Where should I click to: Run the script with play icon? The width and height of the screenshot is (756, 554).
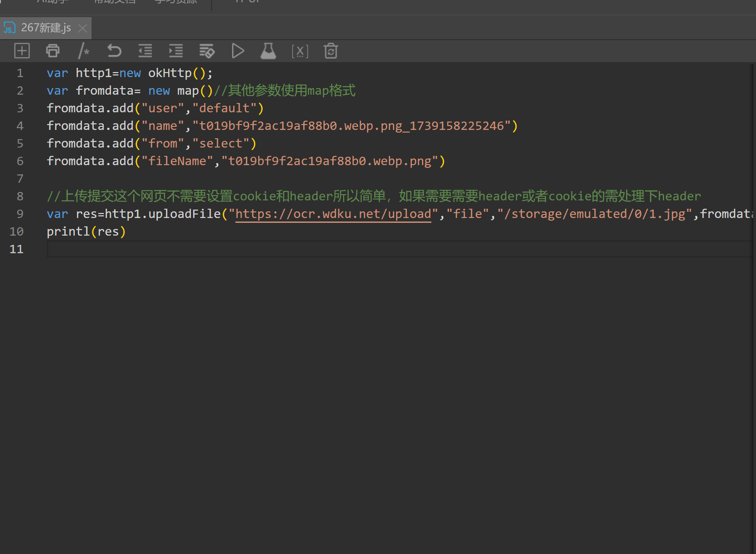(x=238, y=51)
